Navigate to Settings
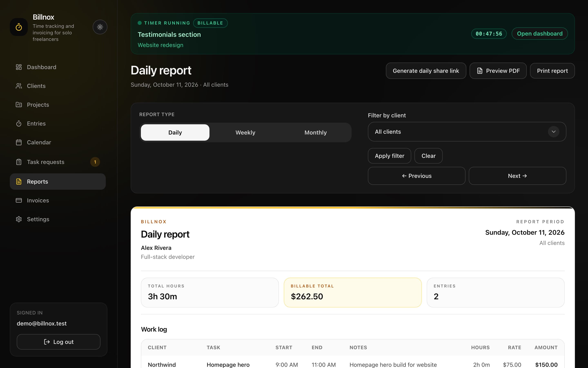The height and width of the screenshot is (368, 588). click(x=58, y=219)
